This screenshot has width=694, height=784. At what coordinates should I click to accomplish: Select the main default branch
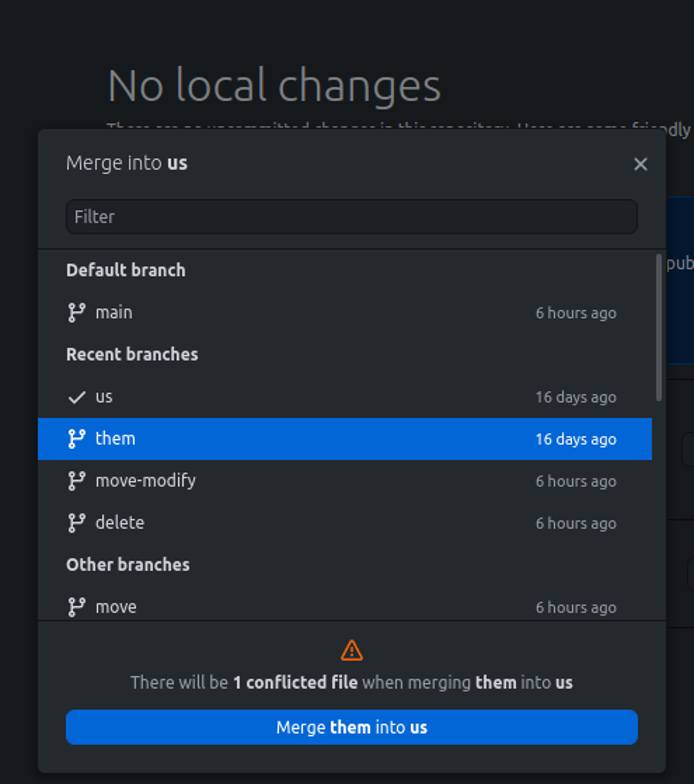[340, 313]
